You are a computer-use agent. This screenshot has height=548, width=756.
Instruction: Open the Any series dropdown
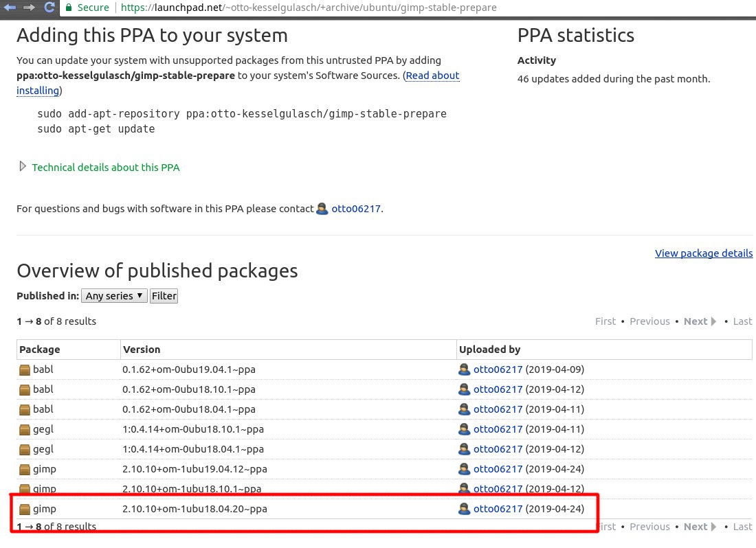(x=114, y=296)
